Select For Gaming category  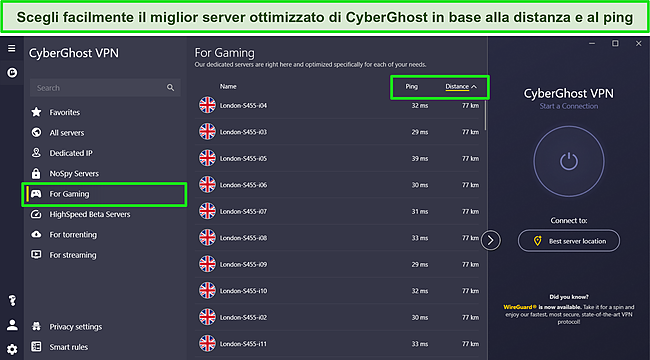pyautogui.click(x=105, y=194)
